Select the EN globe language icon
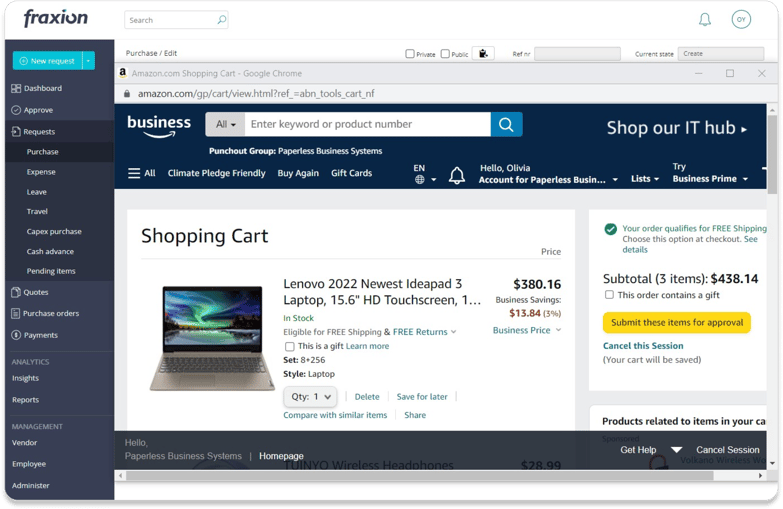This screenshot has height=509, width=783. [x=419, y=179]
